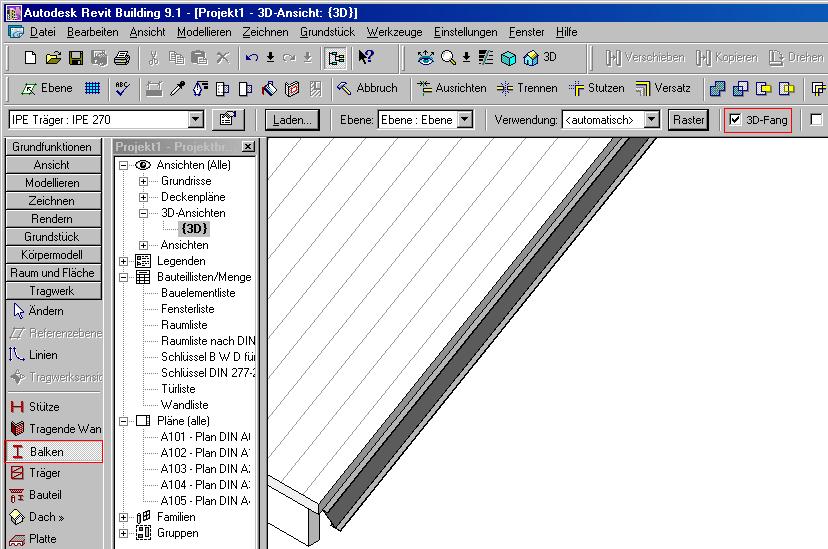This screenshot has height=549, width=828.
Task: Click the element properties icon beside type selector
Action: point(228,120)
